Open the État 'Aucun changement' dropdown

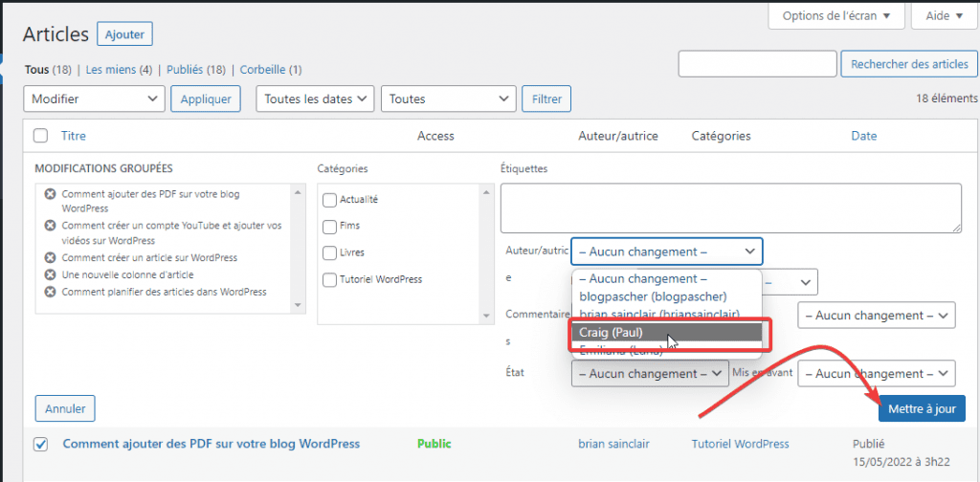(x=650, y=373)
